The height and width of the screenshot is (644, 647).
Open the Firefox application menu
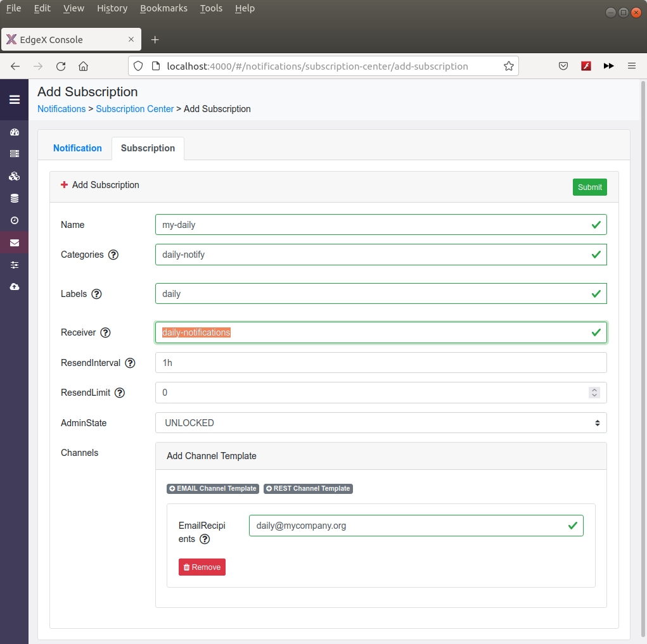point(632,66)
